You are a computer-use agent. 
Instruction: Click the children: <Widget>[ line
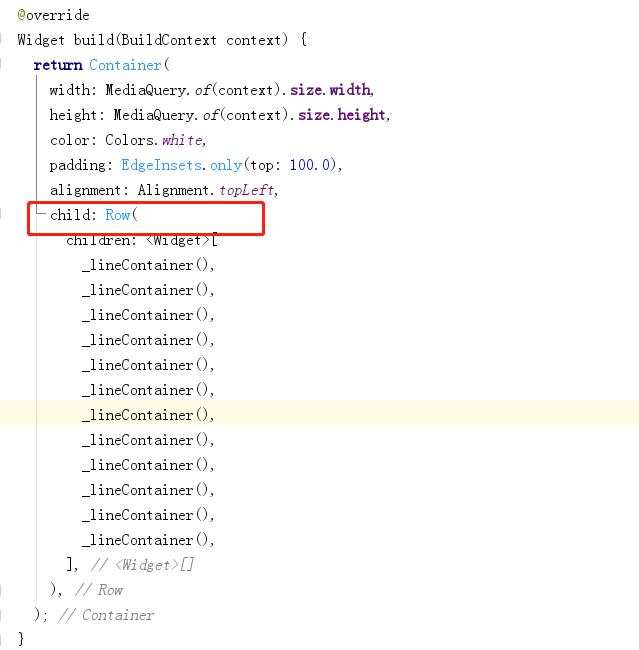point(142,240)
